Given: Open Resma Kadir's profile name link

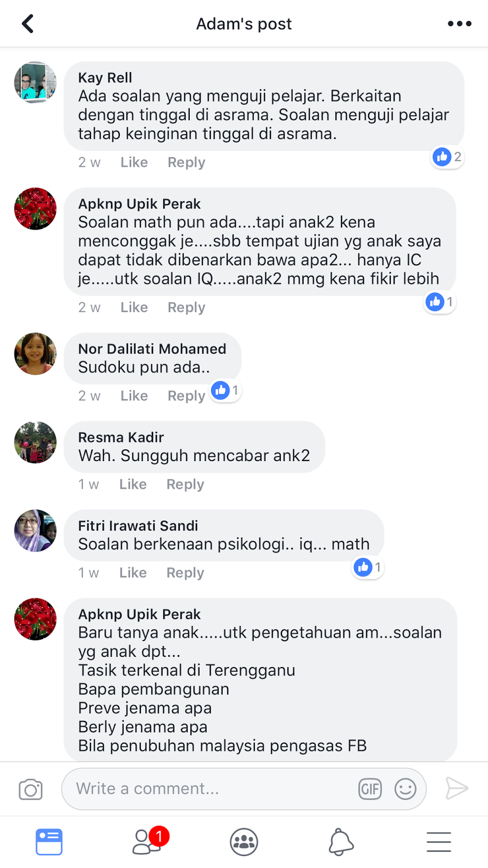Looking at the screenshot, I should pyautogui.click(x=121, y=437).
